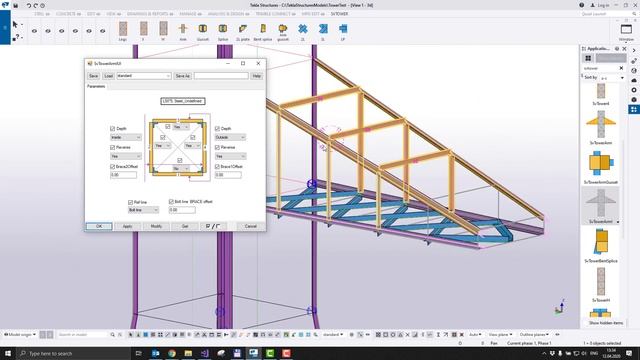
Task: Open the Help question mark in title bar
Action: pos(581,5)
